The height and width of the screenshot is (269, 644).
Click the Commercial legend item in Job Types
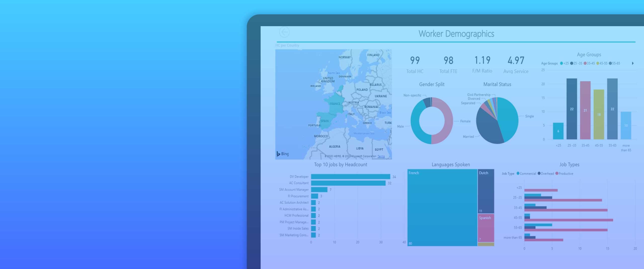tap(526, 174)
